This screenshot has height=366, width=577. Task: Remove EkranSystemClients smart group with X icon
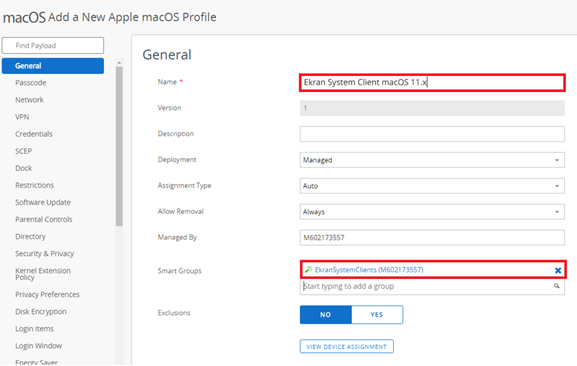pyautogui.click(x=558, y=270)
